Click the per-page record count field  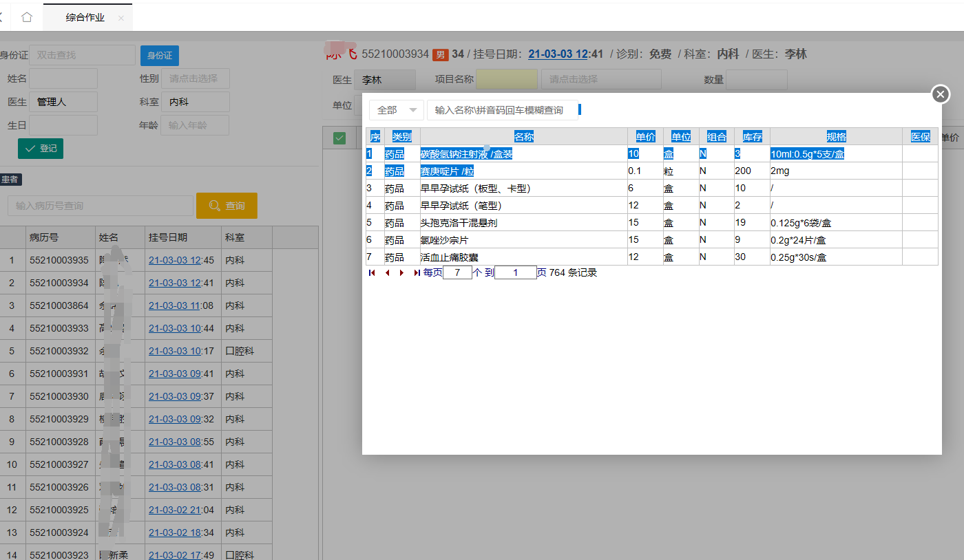point(457,273)
